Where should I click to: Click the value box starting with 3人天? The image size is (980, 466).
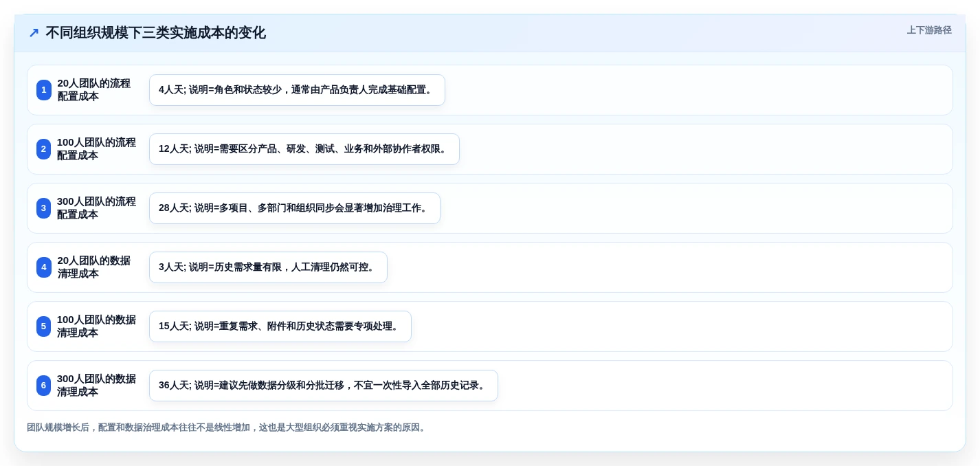pos(268,267)
